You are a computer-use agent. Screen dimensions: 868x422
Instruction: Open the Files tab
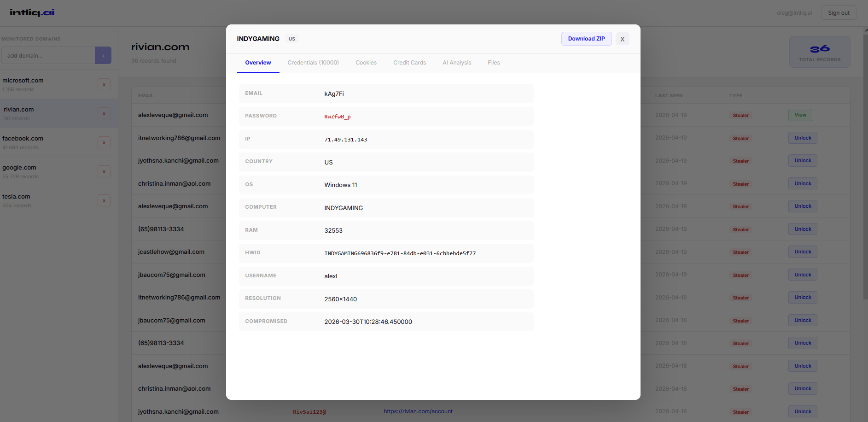494,63
